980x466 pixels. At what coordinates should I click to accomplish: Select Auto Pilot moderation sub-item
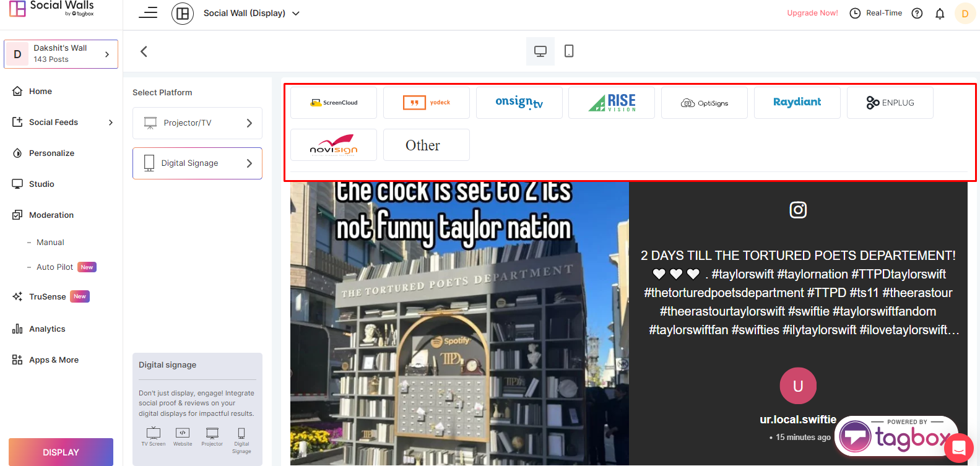(x=54, y=267)
